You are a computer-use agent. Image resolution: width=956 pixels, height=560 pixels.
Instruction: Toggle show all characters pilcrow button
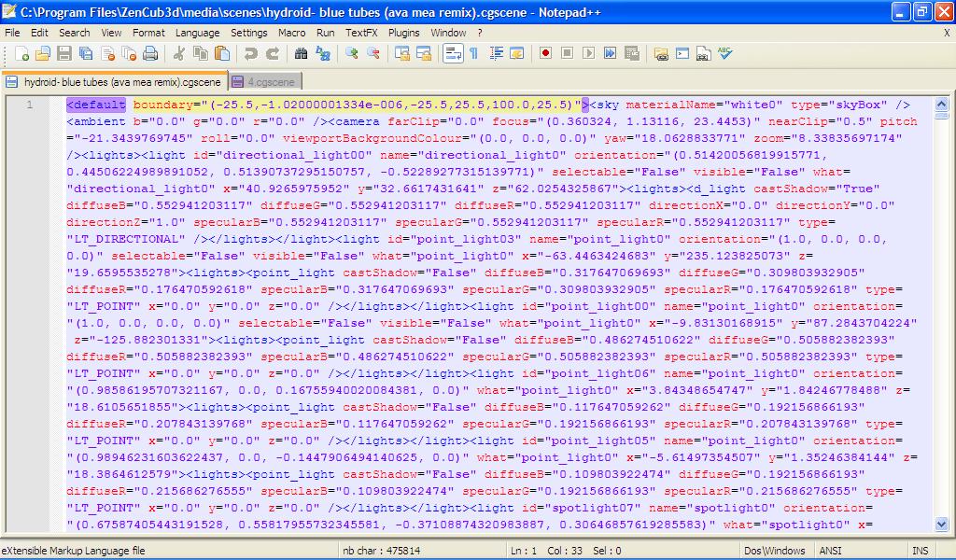pyautogui.click(x=473, y=54)
